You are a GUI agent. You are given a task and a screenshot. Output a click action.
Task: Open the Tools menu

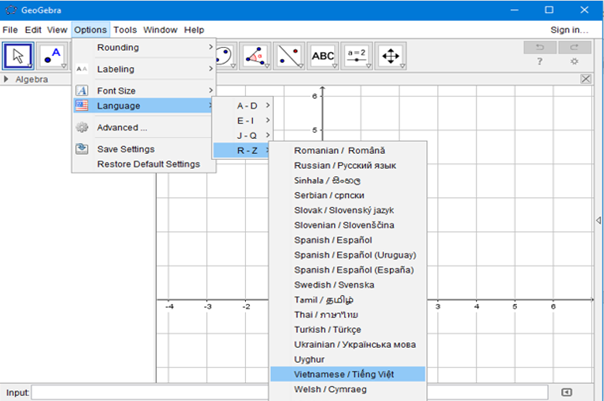click(125, 30)
